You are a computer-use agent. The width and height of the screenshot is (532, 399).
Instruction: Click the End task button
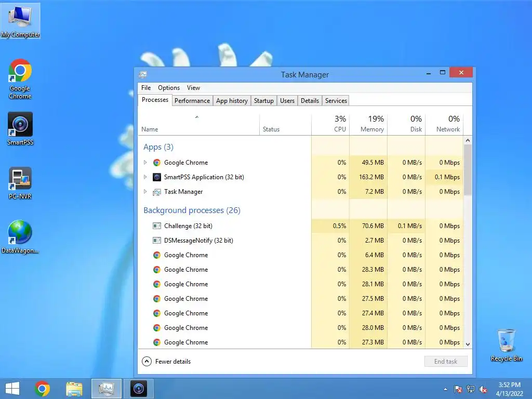pos(446,362)
